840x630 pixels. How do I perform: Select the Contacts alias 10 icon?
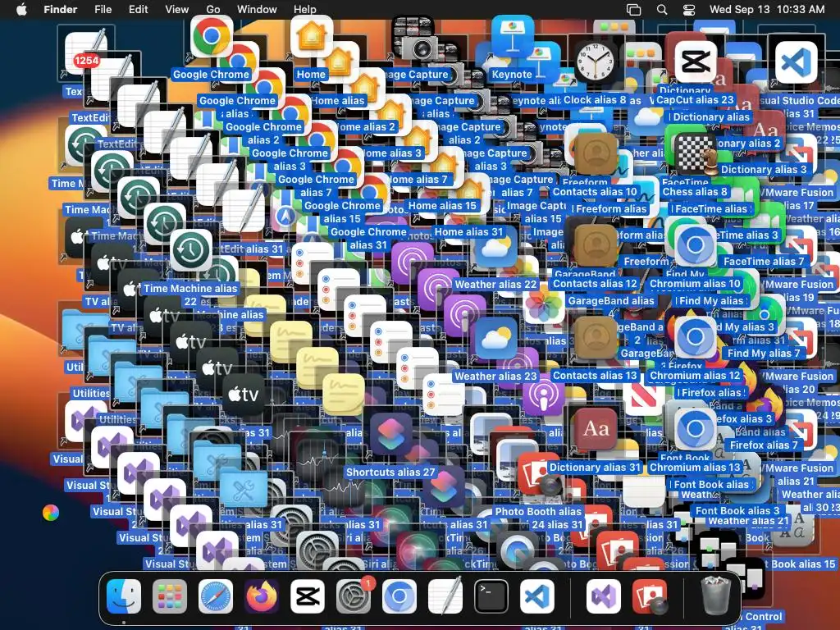[x=596, y=154]
